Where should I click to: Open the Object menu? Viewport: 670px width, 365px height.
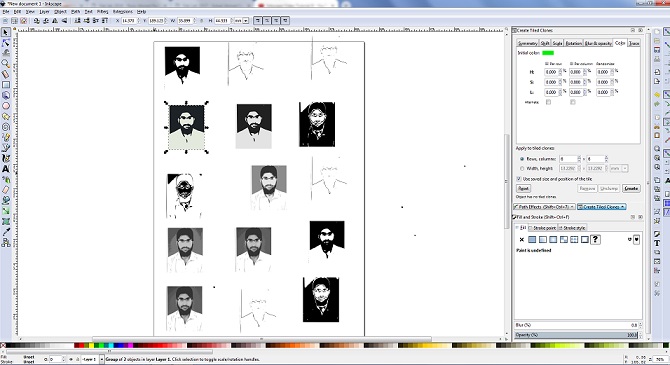click(60, 12)
